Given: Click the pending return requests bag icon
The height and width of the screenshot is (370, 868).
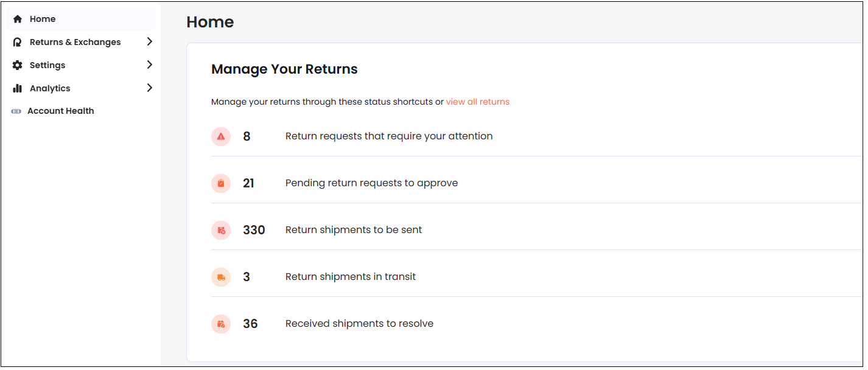Looking at the screenshot, I should tap(221, 183).
